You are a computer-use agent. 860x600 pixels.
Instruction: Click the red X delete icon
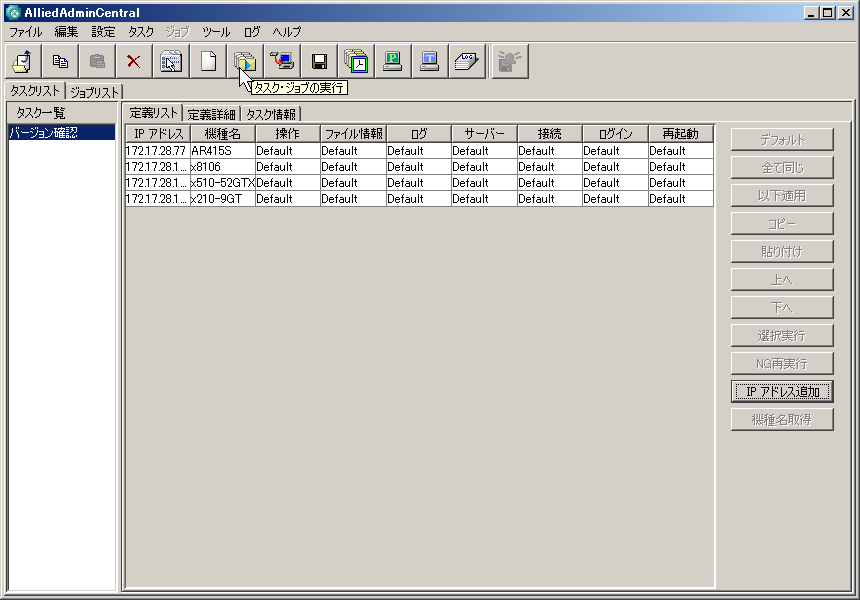tap(134, 61)
